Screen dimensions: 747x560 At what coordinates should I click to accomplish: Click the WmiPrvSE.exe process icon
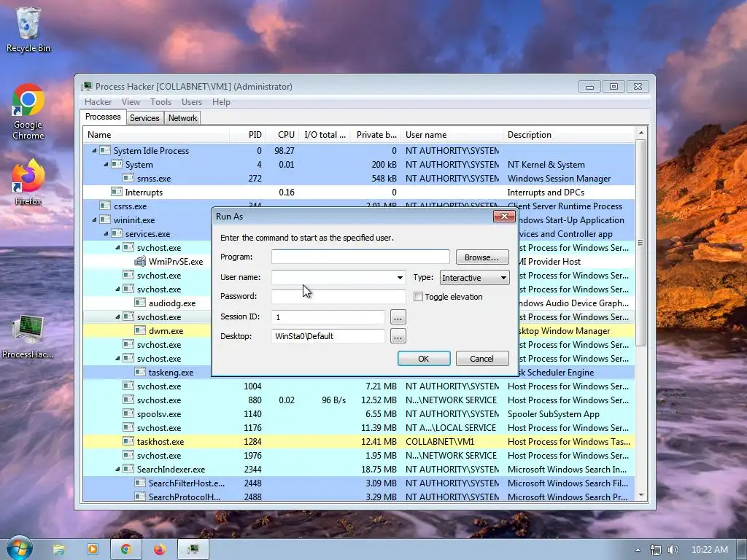(140, 262)
